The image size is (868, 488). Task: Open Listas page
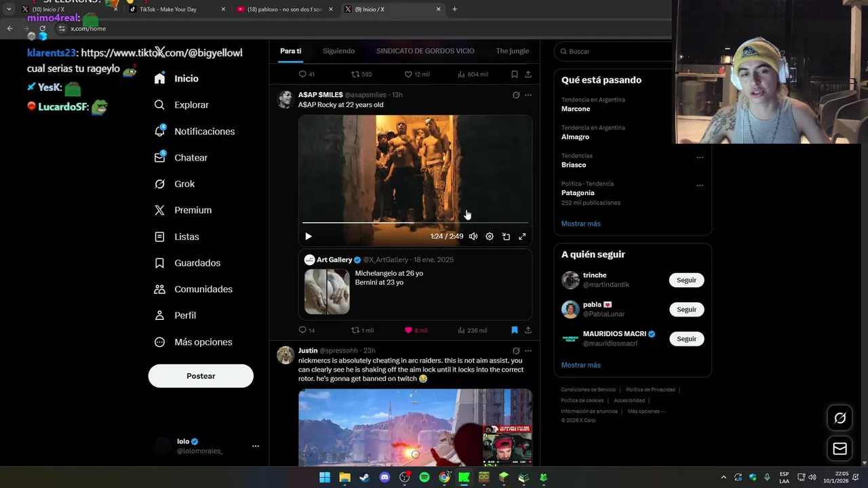(177, 237)
